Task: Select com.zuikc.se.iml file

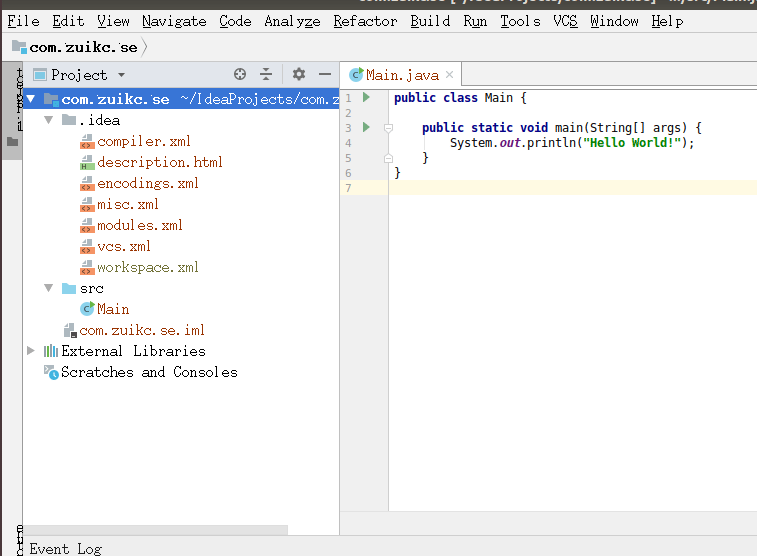Action: (x=142, y=331)
